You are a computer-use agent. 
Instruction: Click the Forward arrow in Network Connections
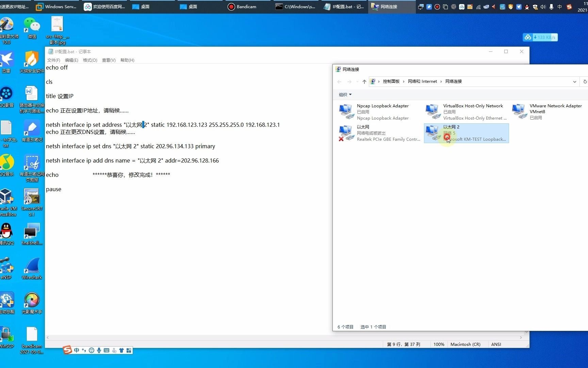coord(349,82)
